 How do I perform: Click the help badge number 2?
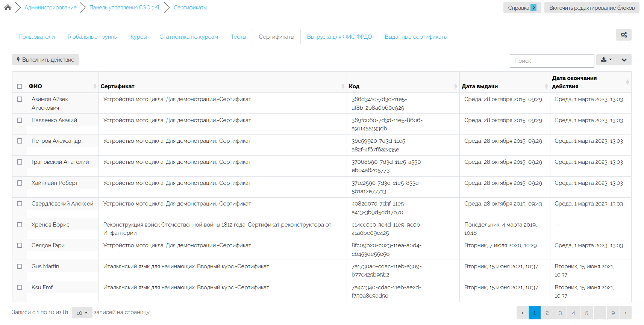pyautogui.click(x=533, y=8)
